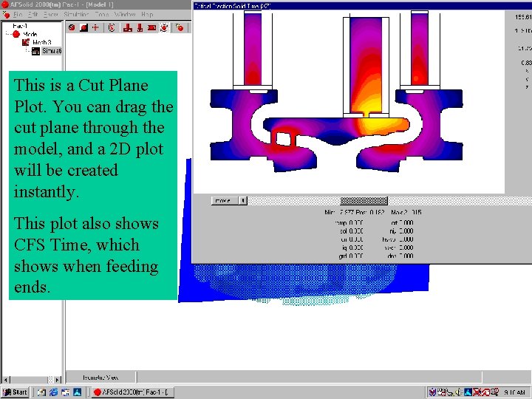The image size is (532, 399).
Task: Click the dropdown arrow beside the plot selector
Action: (243, 201)
